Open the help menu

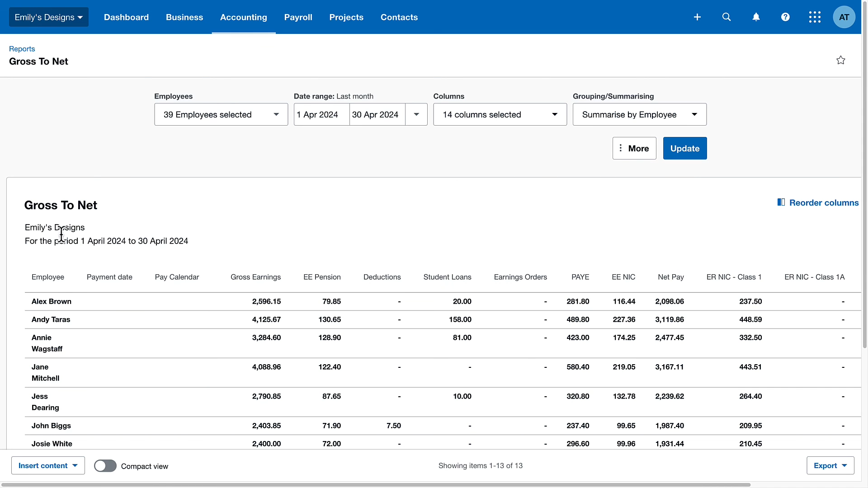click(x=785, y=17)
